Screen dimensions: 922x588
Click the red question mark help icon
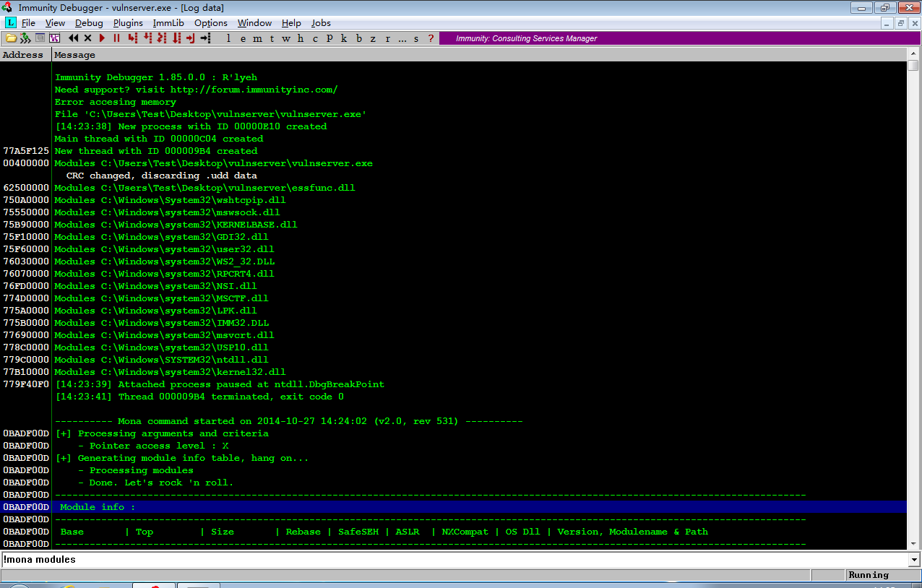click(x=431, y=38)
